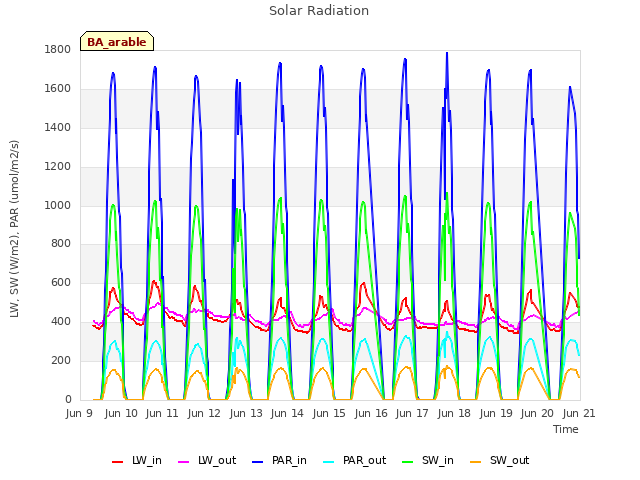Click the y-axis title LW, SW, PAR
The image size is (640, 480).
click(14, 229)
